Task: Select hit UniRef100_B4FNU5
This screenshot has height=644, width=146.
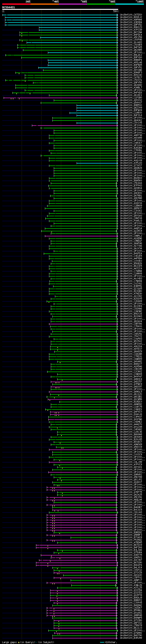Action: (131, 65)
